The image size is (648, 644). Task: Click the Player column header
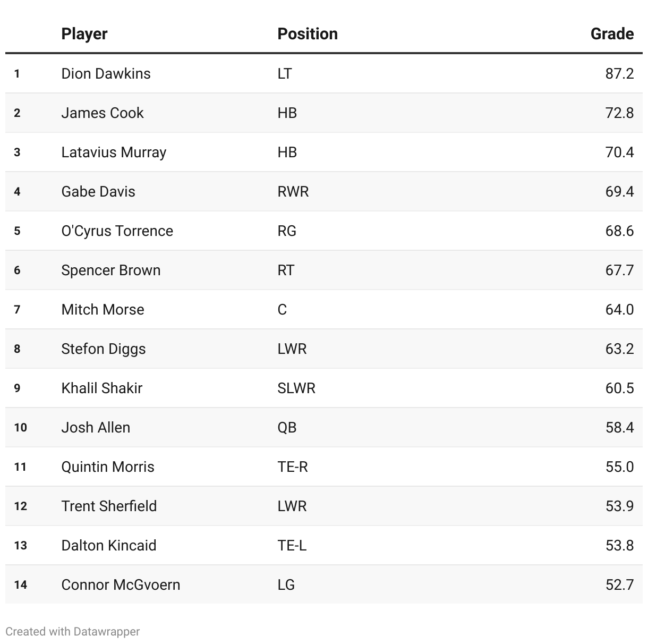click(84, 34)
